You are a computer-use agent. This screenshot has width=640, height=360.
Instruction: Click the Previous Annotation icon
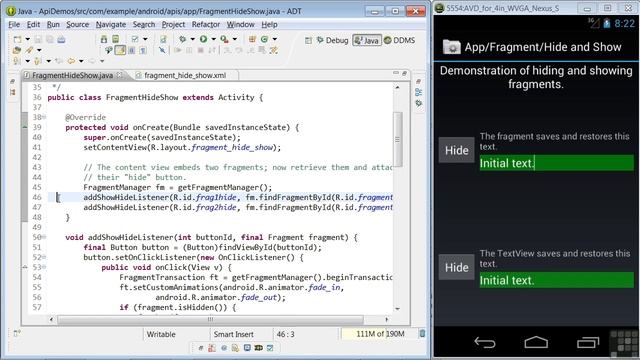[37, 61]
